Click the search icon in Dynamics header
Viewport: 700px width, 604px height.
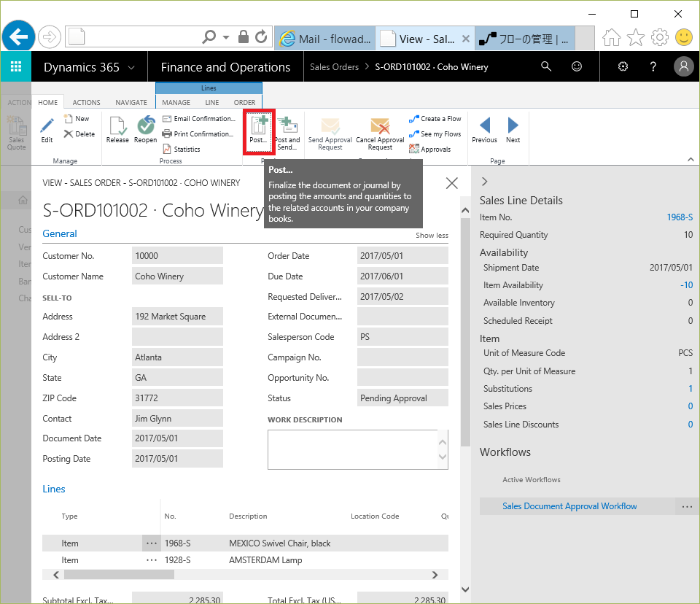[x=546, y=66]
